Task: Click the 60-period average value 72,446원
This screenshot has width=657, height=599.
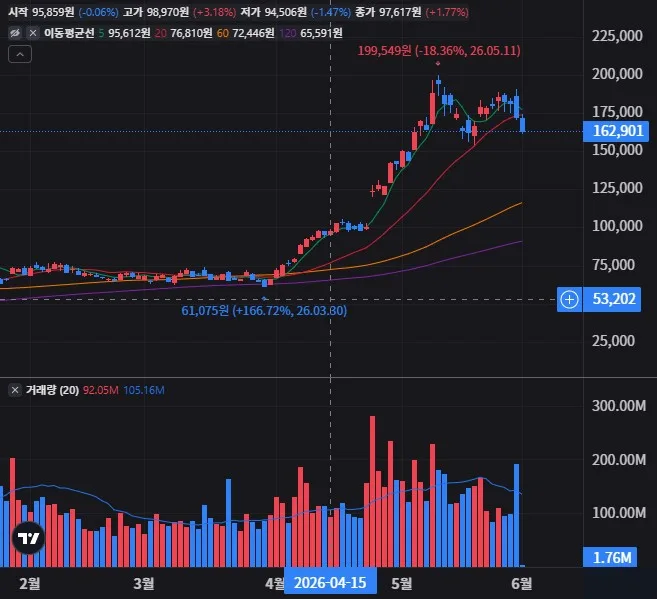Action: click(253, 33)
